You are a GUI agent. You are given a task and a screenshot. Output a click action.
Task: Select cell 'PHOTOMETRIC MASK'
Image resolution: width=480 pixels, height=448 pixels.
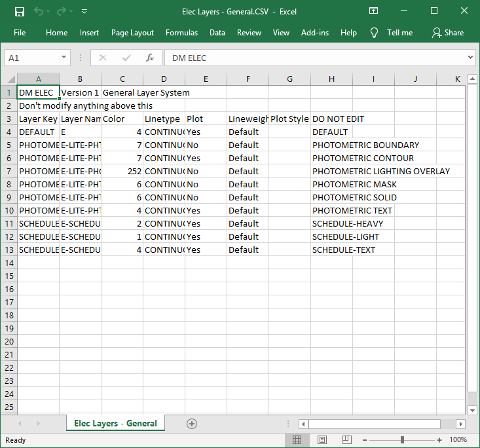[331, 184]
